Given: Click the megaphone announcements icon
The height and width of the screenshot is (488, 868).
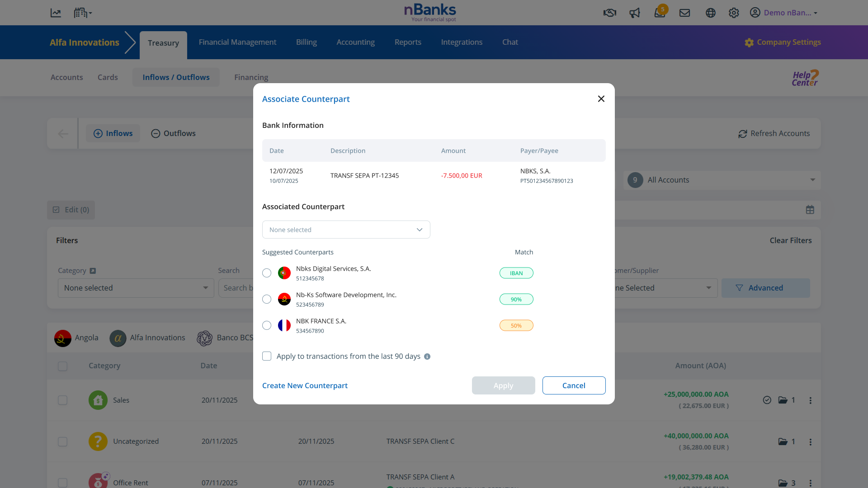Looking at the screenshot, I should pyautogui.click(x=635, y=13).
